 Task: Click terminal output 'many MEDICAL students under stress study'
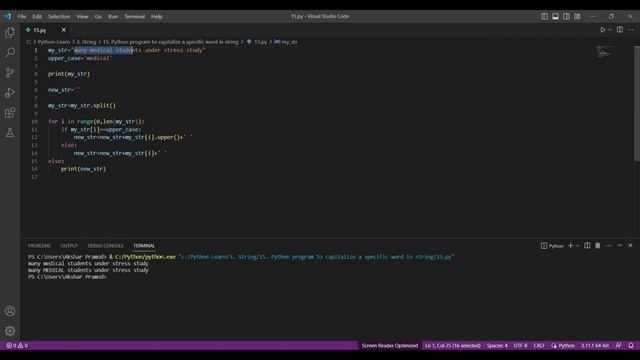[88, 270]
